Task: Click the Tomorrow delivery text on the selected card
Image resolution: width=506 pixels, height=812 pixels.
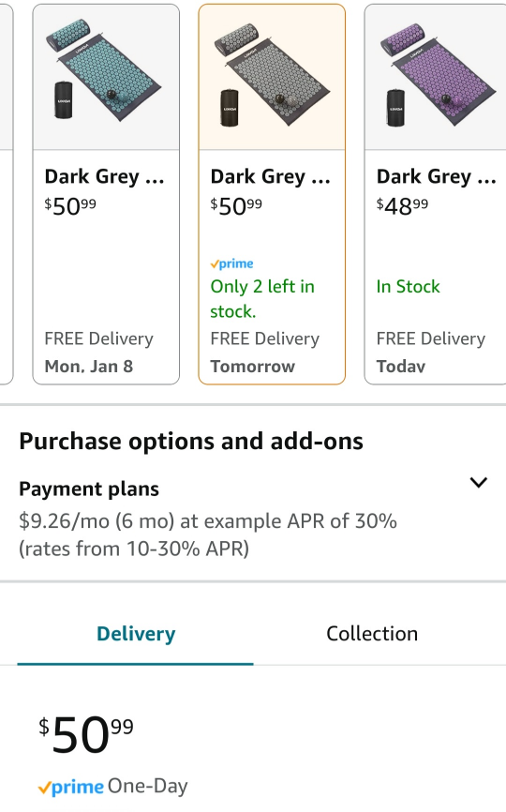Action: pyautogui.click(x=252, y=367)
